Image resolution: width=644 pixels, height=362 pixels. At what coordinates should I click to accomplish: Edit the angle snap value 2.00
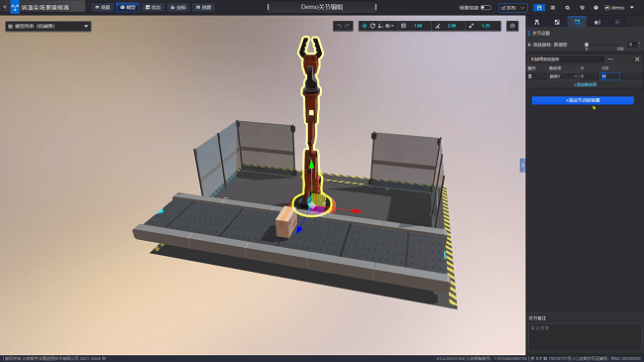452,26
